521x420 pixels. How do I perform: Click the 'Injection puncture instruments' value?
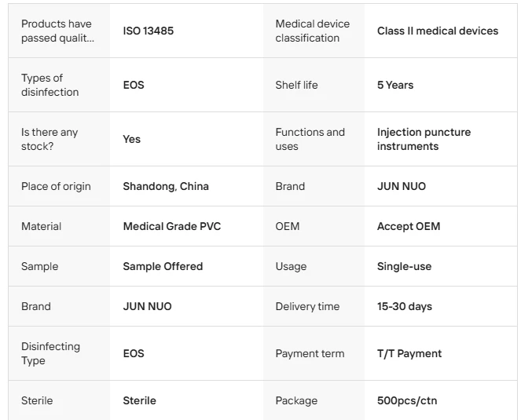[x=424, y=139]
